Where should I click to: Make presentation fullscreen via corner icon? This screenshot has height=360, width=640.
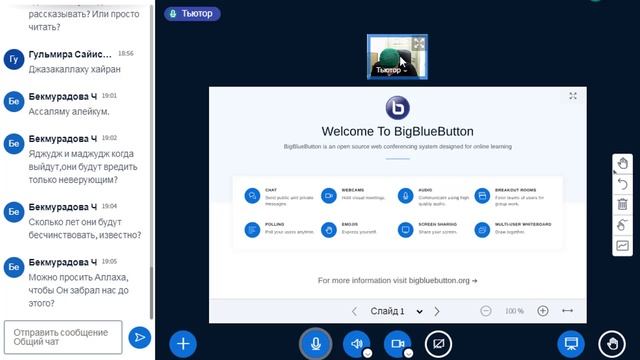(573, 96)
